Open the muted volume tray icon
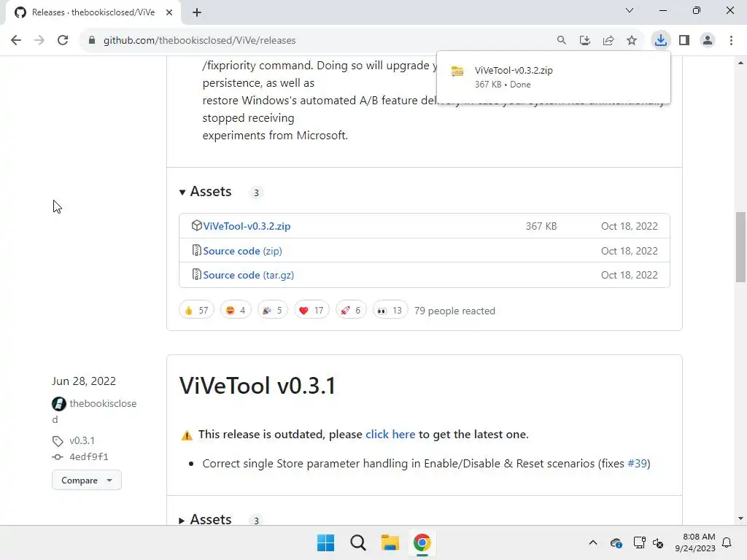The width and height of the screenshot is (747, 560). 658,542
